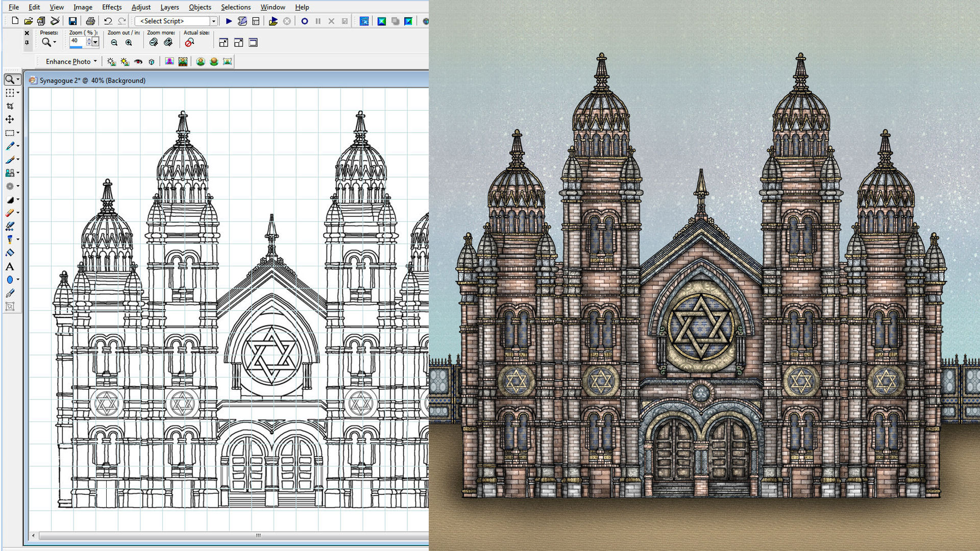This screenshot has height=551, width=980.
Task: Toggle the pin on the Tool Options palette
Action: 27,43
